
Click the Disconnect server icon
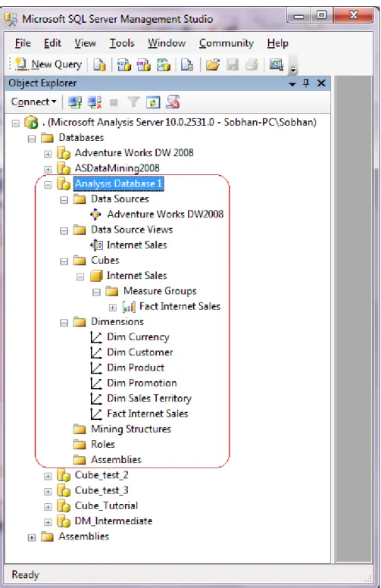coord(94,102)
